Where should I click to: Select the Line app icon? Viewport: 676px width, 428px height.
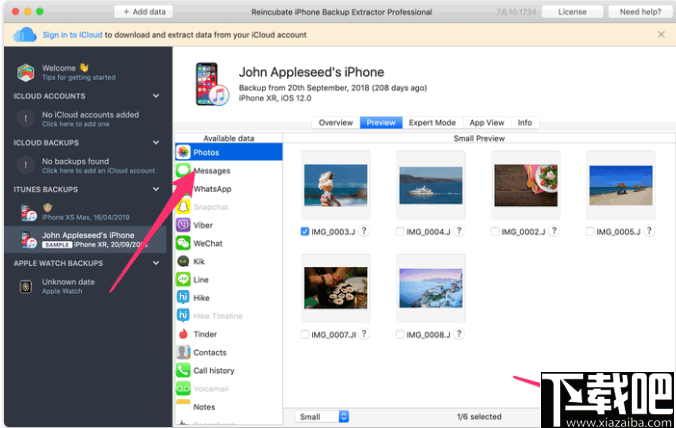(x=183, y=279)
